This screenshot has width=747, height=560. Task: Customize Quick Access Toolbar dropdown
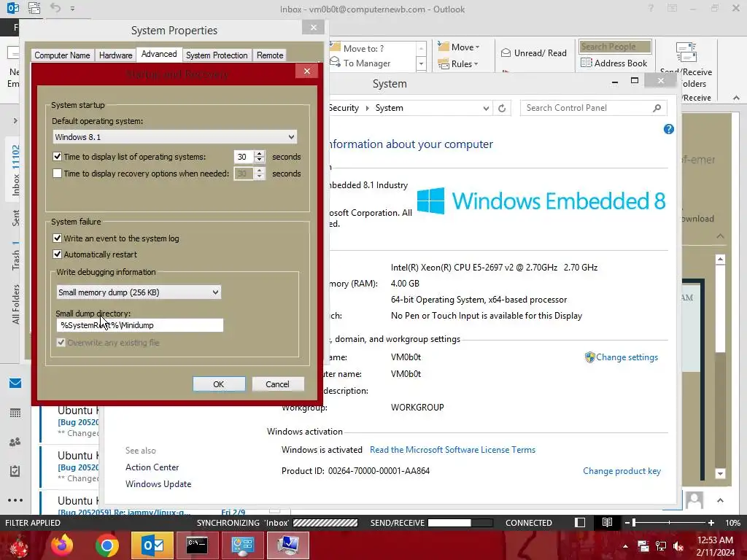click(72, 8)
